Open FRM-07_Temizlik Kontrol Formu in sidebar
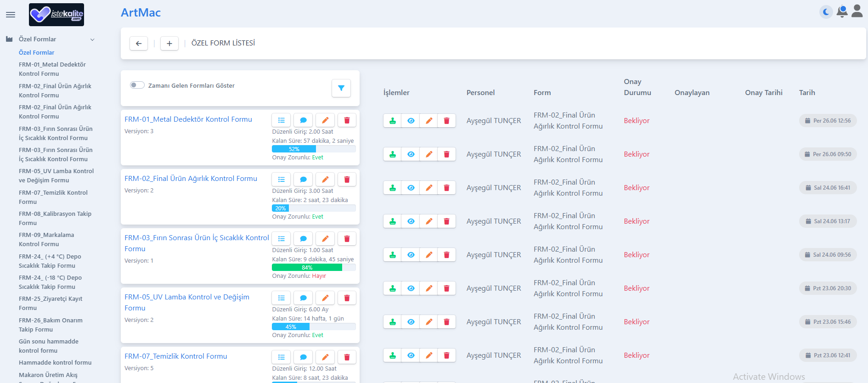This screenshot has height=383, width=868. (53, 197)
